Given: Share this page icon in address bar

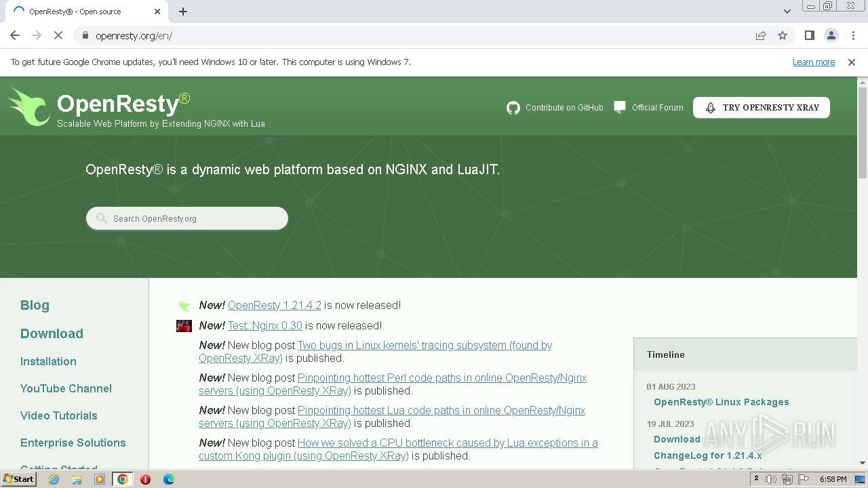Looking at the screenshot, I should tap(761, 35).
